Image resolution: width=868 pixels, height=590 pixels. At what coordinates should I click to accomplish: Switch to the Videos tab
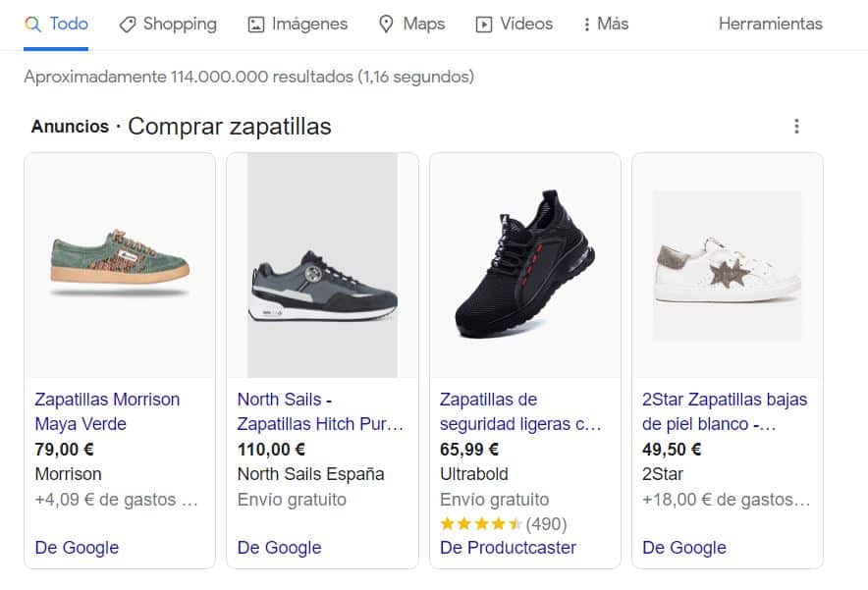(525, 24)
